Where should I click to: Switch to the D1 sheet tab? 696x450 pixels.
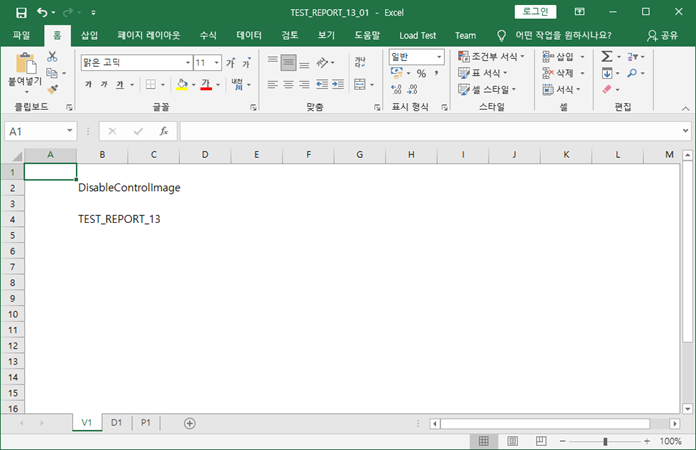click(116, 423)
